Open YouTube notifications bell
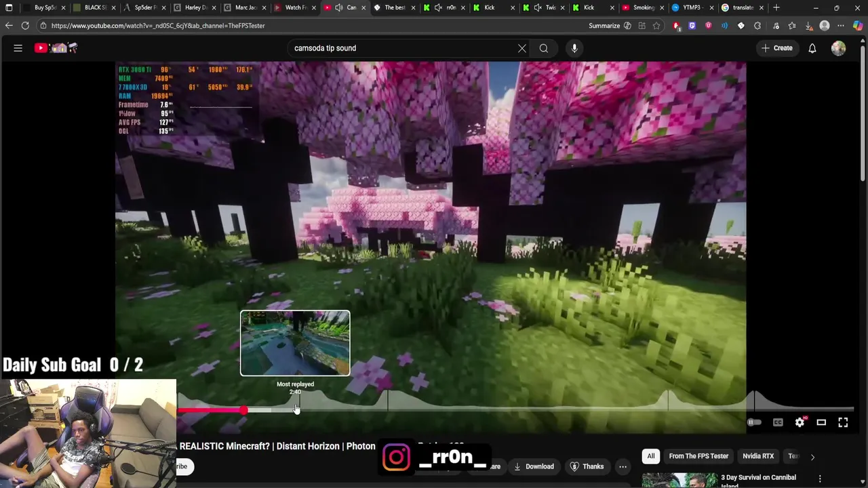Screen dimensions: 868x488 812,48
